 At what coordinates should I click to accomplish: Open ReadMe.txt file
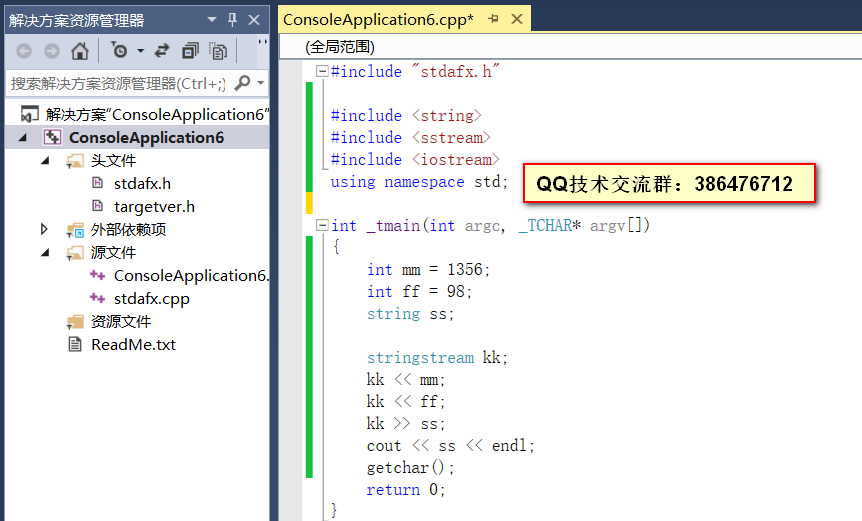point(134,345)
